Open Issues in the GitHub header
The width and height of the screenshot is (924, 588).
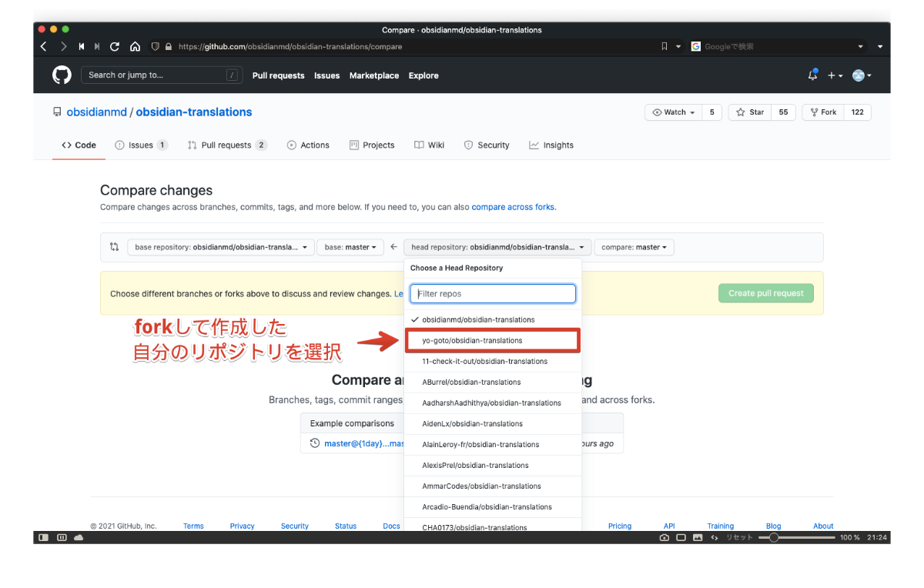pyautogui.click(x=326, y=75)
